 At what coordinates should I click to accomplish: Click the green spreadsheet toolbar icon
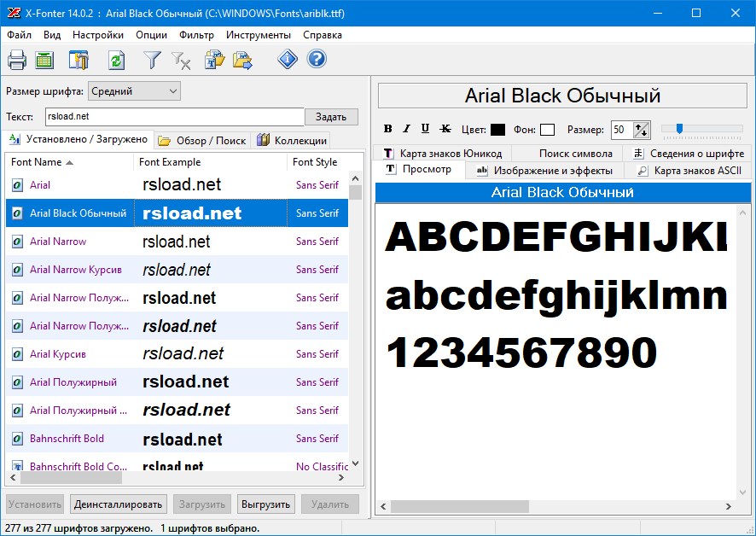tap(44, 61)
